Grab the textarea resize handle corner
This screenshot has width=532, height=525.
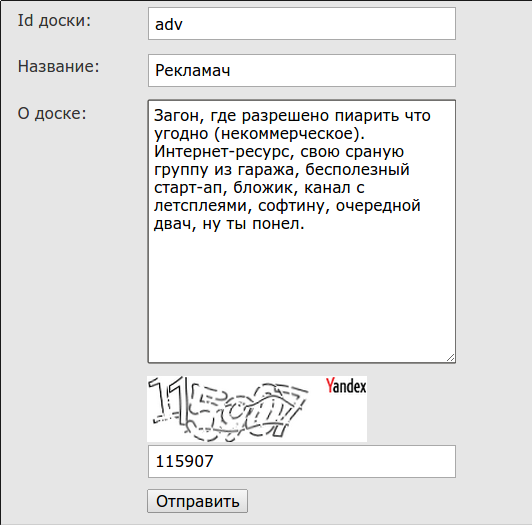pos(450,357)
